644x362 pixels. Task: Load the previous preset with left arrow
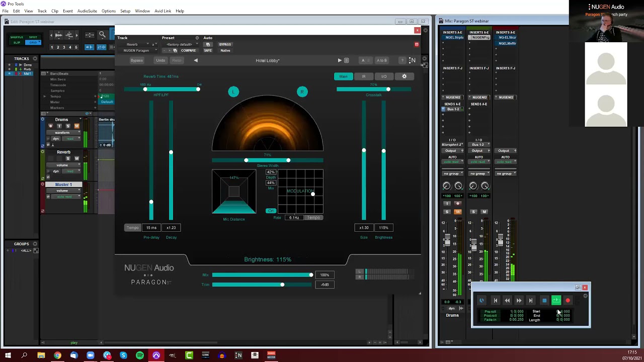196,60
